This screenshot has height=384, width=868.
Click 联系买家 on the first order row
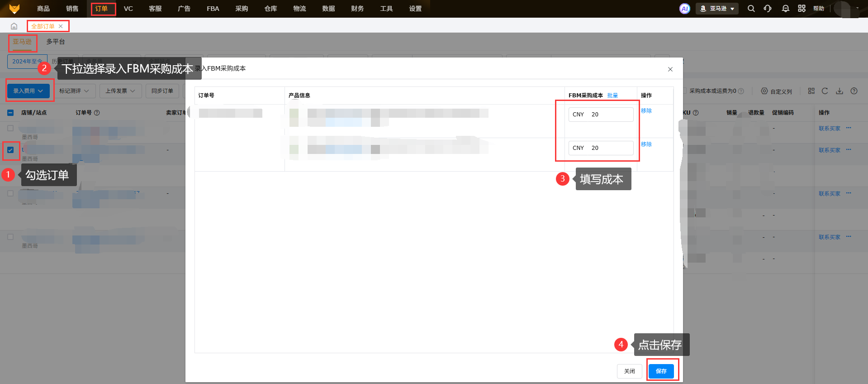coord(830,129)
